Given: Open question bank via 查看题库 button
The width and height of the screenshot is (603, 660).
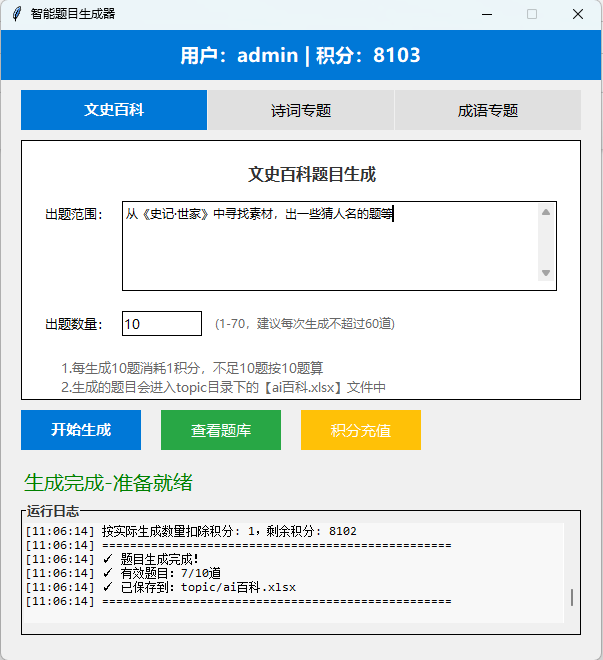Looking at the screenshot, I should [x=221, y=430].
